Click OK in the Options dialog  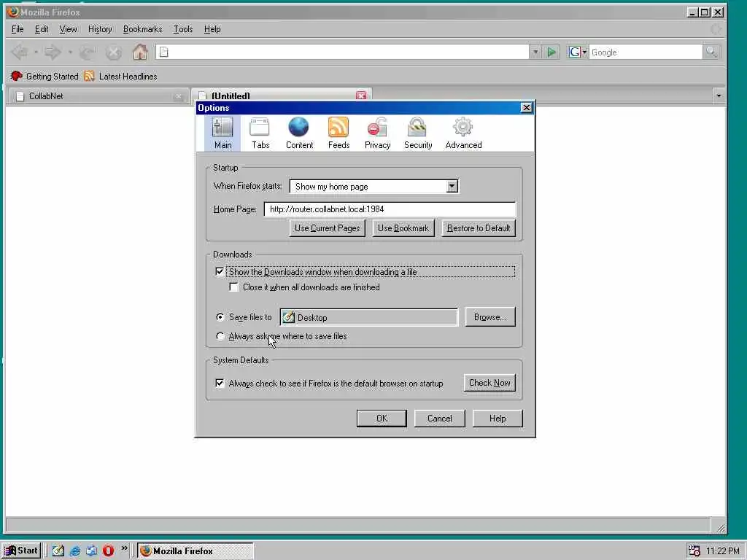click(382, 418)
